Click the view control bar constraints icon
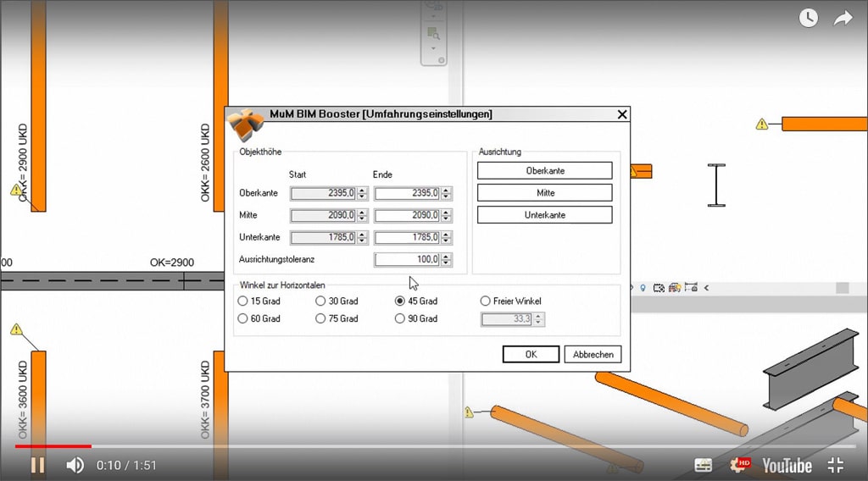 click(x=691, y=287)
